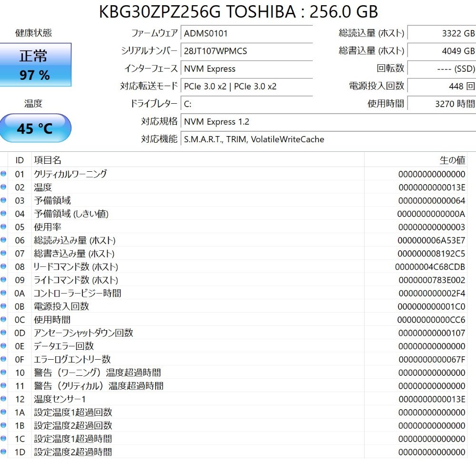Screen dimensions: 476x471
Task: Click status dot for 設定温度2超過回数 row
Action: click(3, 425)
